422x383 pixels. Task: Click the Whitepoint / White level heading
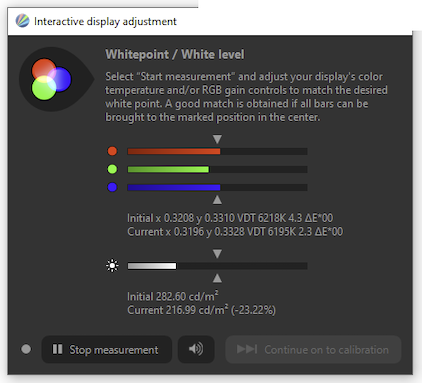click(175, 54)
